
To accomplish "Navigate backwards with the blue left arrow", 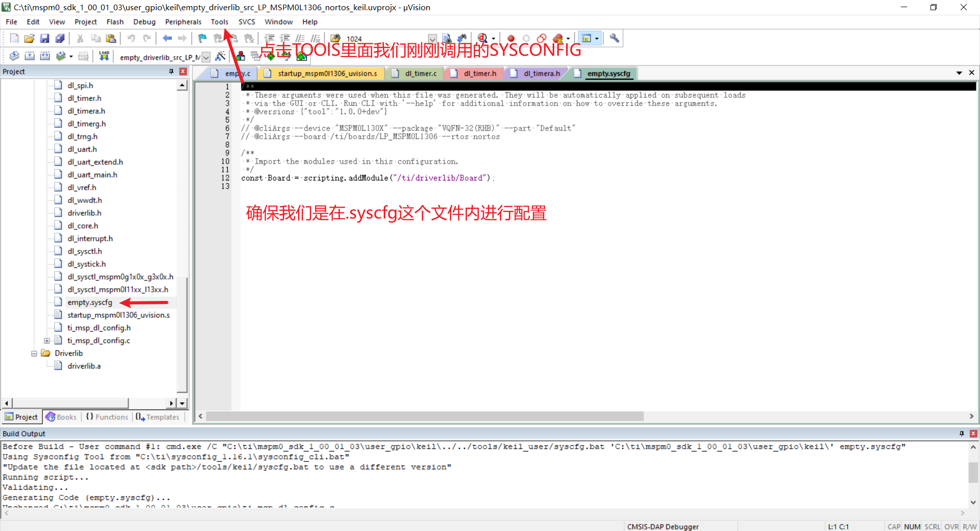I will point(167,38).
